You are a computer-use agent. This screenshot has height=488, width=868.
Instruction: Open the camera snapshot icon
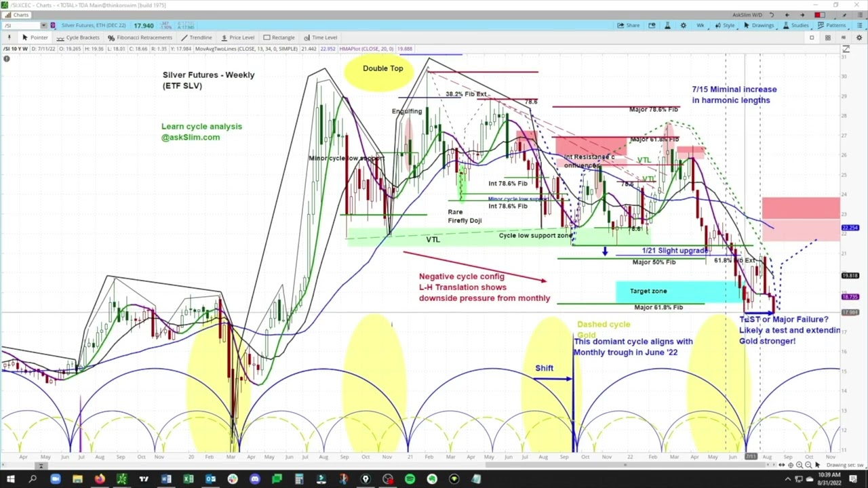coord(652,26)
